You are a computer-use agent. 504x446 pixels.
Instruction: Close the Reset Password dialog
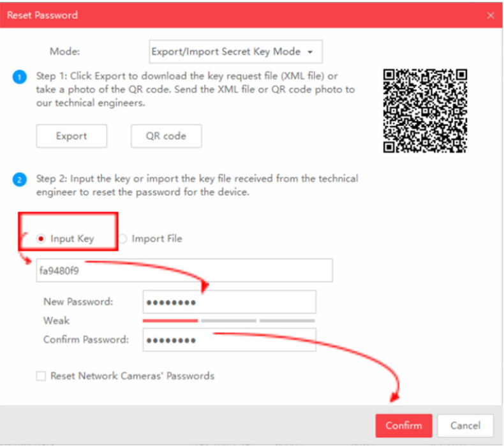pyautogui.click(x=490, y=15)
